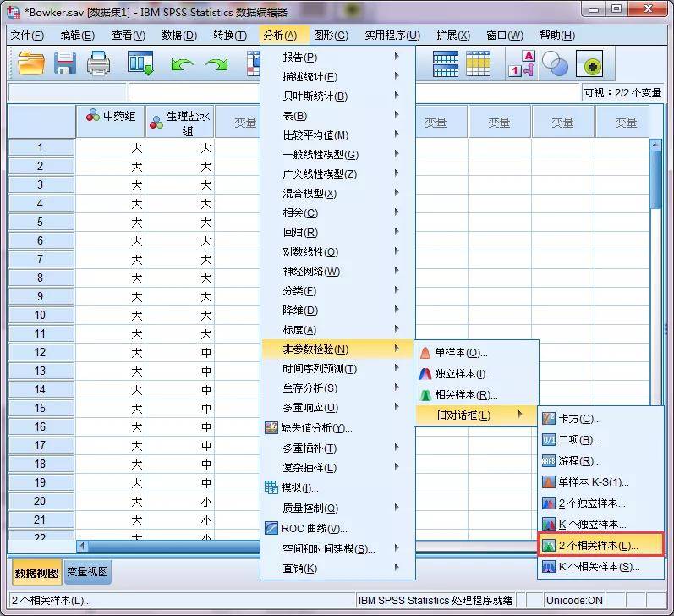Select 2 个独立样本 legacy test
This screenshot has width=674, height=616.
click(600, 503)
